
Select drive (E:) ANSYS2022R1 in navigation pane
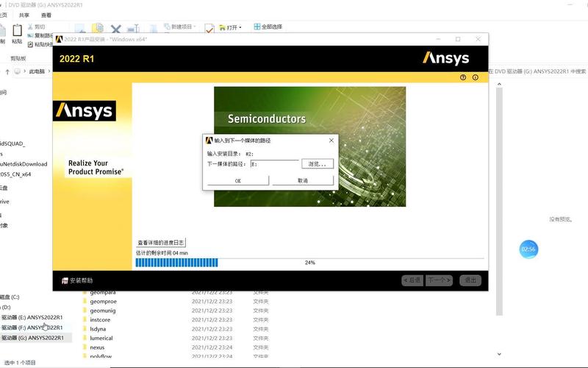(32, 317)
